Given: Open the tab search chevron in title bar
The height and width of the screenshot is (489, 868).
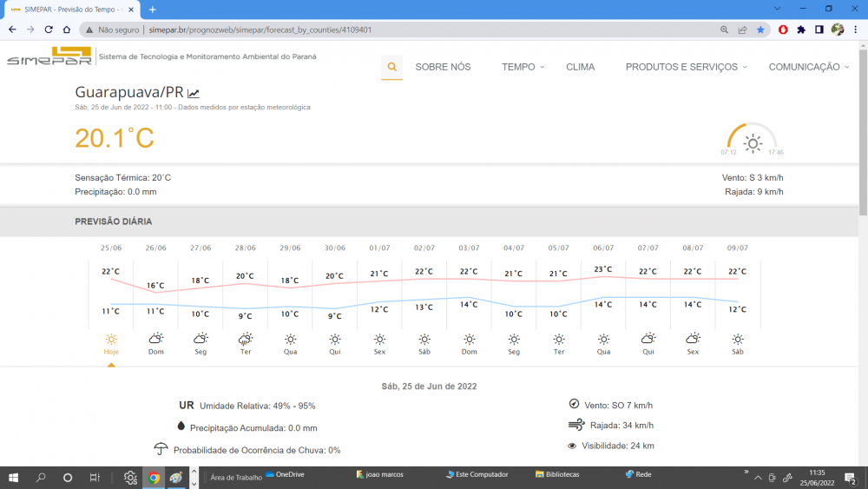Looking at the screenshot, I should tap(777, 9).
